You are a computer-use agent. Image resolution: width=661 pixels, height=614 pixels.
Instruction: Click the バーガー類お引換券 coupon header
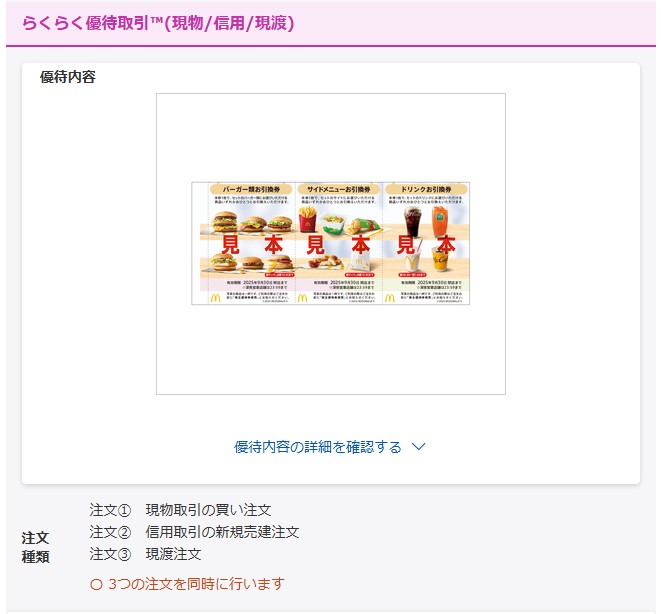click(251, 189)
